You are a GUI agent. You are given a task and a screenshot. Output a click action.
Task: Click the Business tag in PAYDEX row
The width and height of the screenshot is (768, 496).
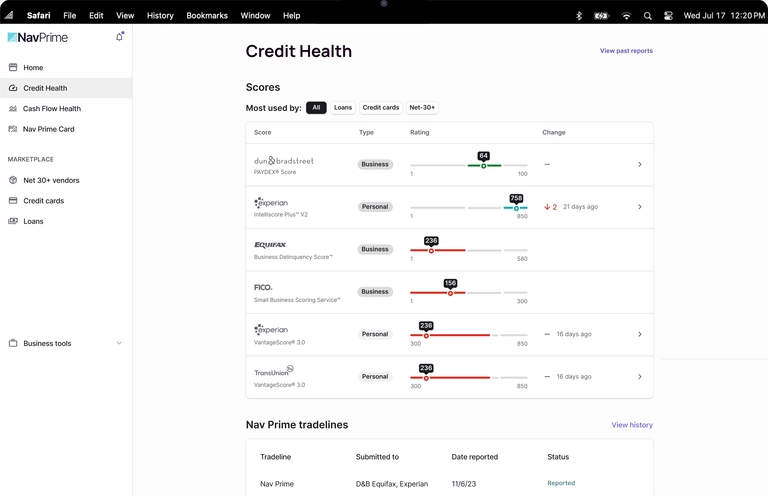pos(375,165)
